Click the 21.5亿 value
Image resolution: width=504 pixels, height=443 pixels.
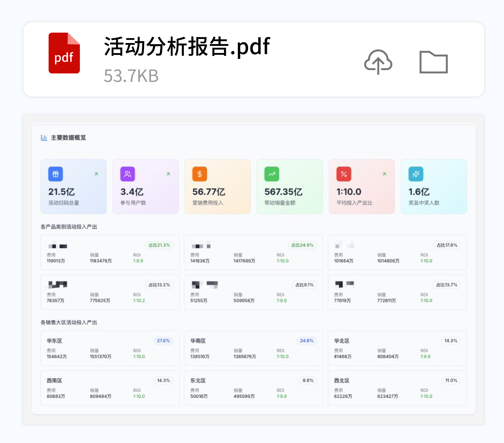(61, 192)
